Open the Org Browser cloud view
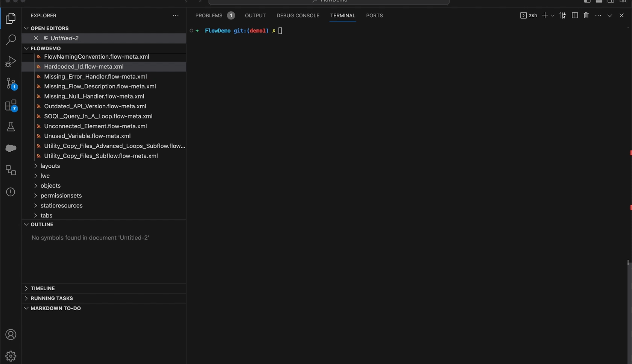 tap(11, 148)
